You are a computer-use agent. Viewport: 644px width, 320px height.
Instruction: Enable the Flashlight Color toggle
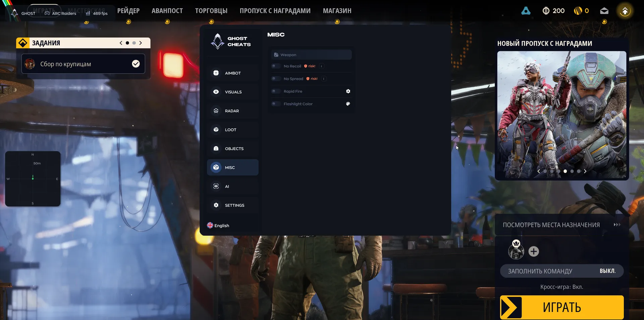coord(276,104)
